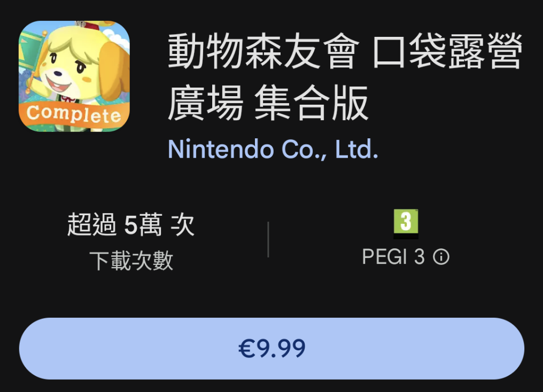Tap the PEGI 3 rating text
Screen dimensions: 543x392
click(x=393, y=257)
